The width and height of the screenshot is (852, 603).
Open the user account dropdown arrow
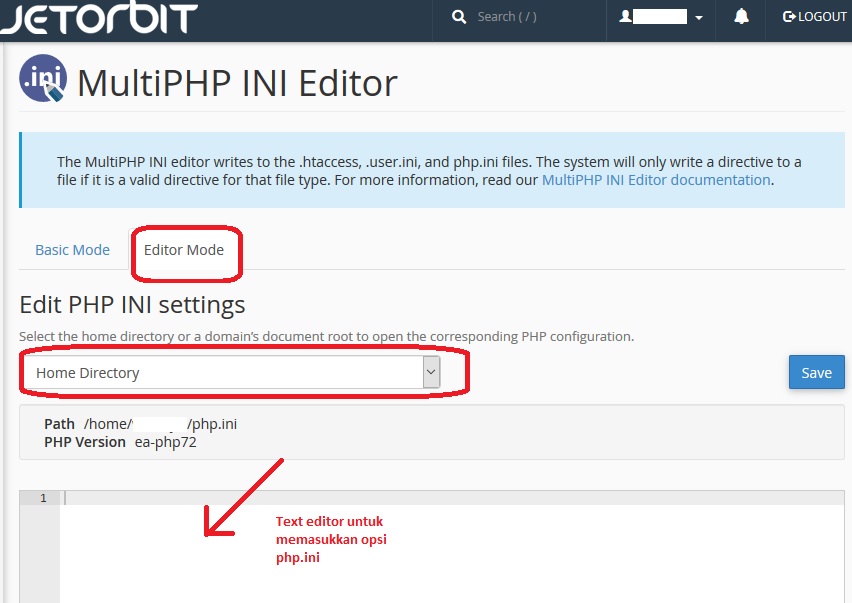(699, 18)
